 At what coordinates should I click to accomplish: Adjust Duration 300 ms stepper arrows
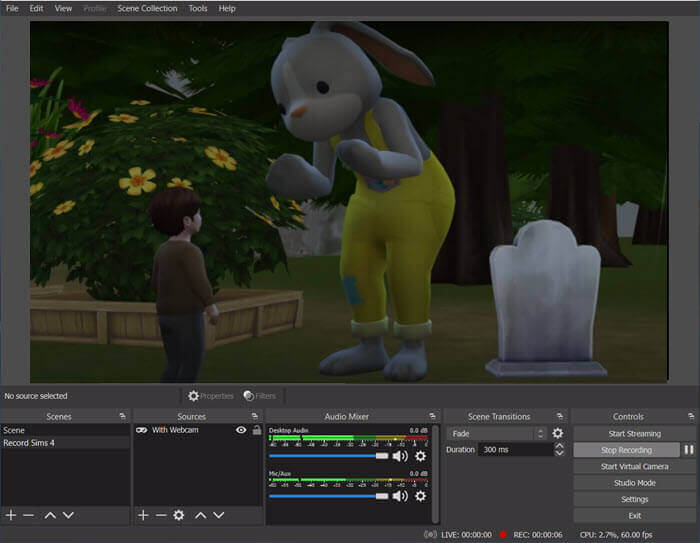click(558, 450)
